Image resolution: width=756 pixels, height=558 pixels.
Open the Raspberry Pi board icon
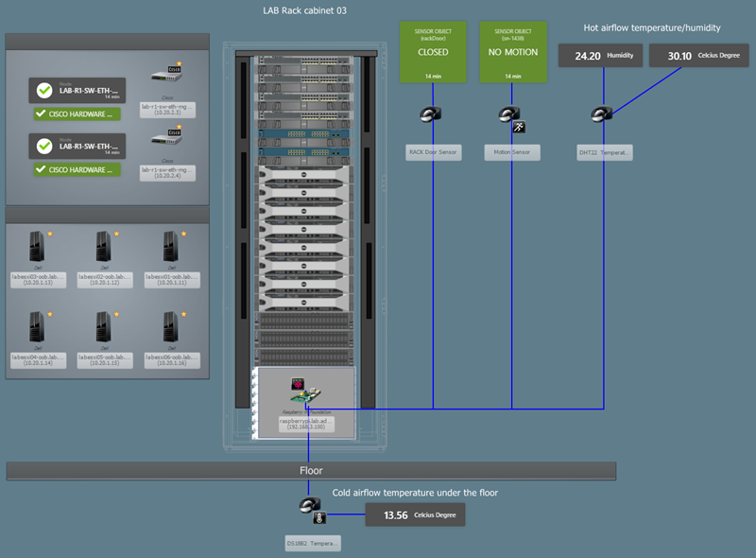click(305, 392)
